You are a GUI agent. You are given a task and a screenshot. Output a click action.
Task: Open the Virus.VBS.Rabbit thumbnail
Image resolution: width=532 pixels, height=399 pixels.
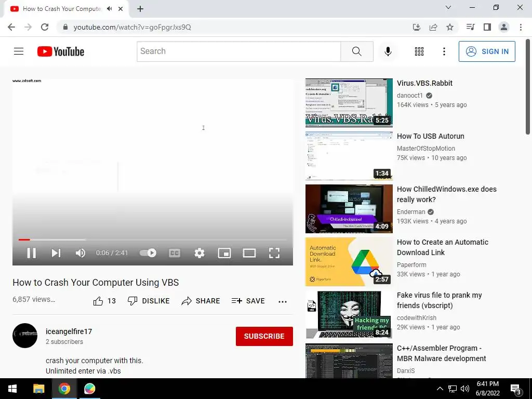pos(349,103)
